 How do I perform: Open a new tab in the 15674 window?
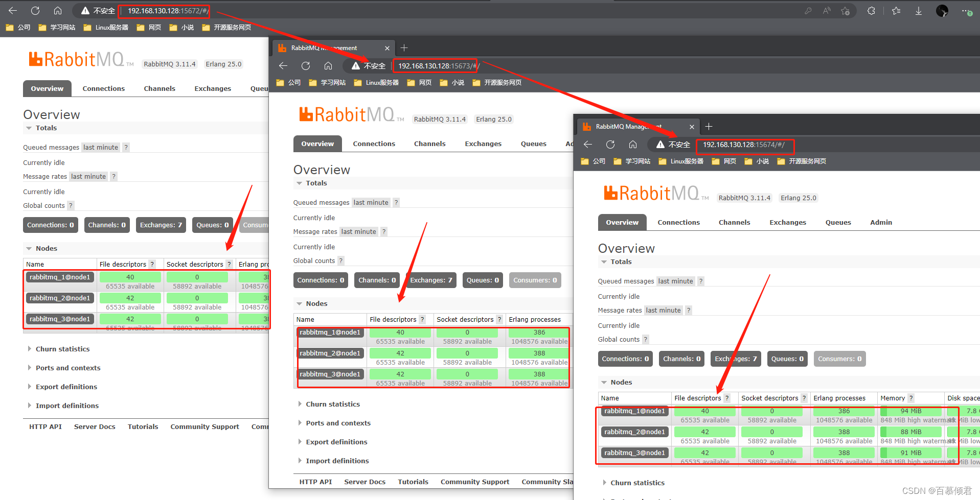point(709,126)
